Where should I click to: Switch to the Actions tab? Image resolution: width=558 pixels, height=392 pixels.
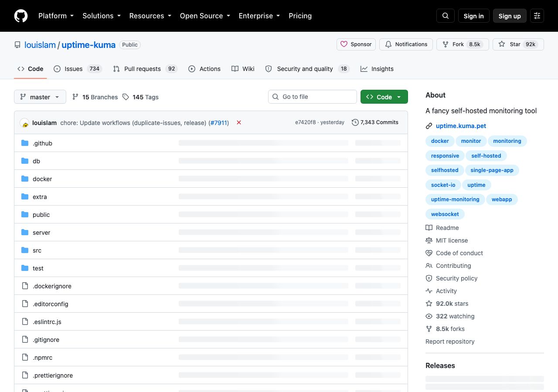coord(204,69)
